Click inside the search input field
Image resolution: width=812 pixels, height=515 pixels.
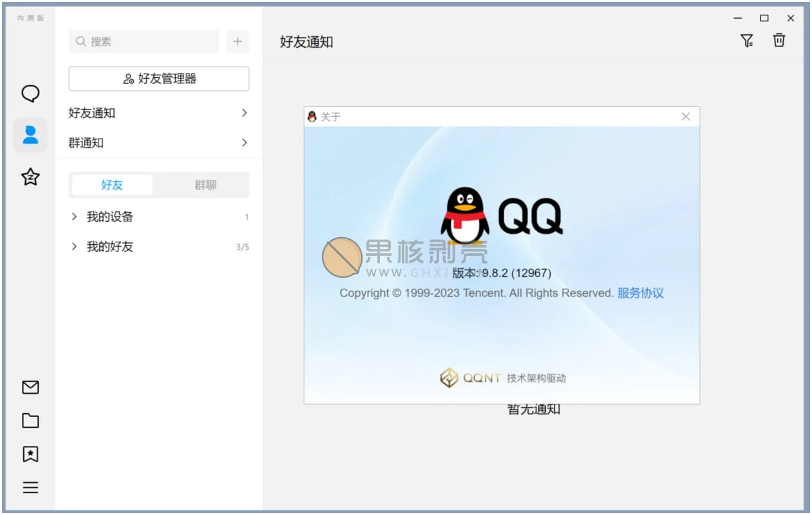coord(143,41)
